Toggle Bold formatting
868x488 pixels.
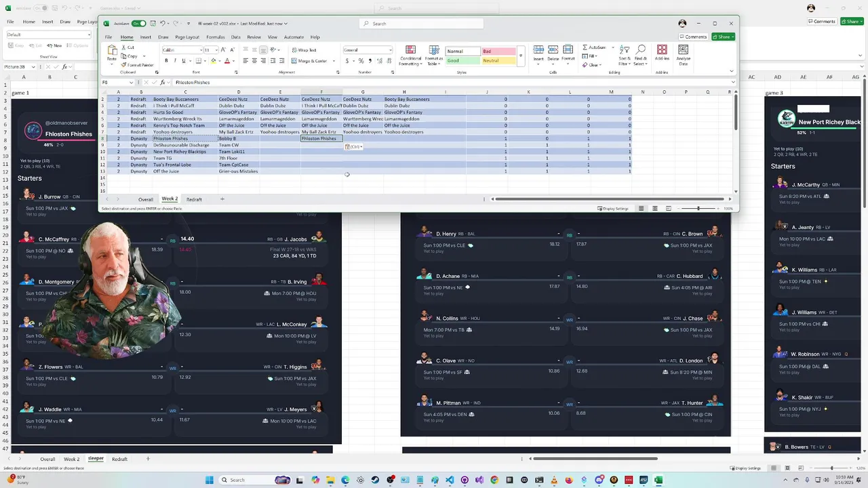[166, 61]
